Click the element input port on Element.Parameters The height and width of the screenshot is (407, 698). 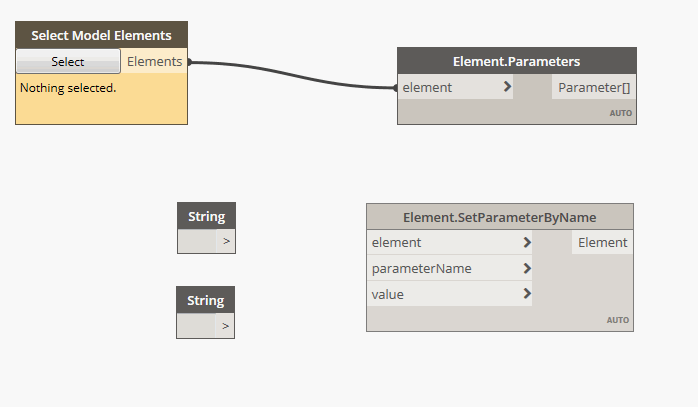428,87
